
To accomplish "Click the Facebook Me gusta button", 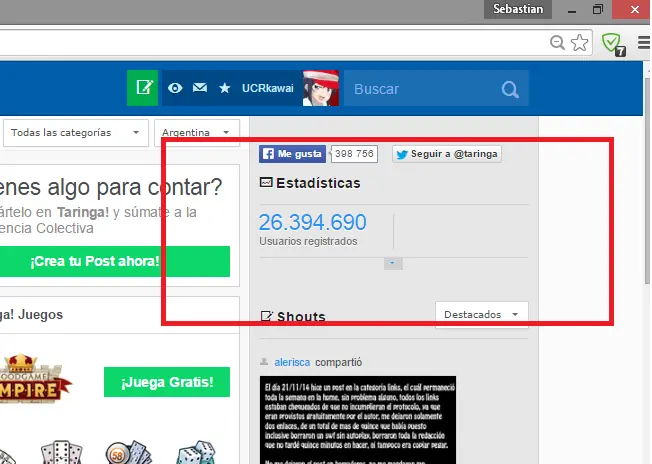I will (292, 154).
